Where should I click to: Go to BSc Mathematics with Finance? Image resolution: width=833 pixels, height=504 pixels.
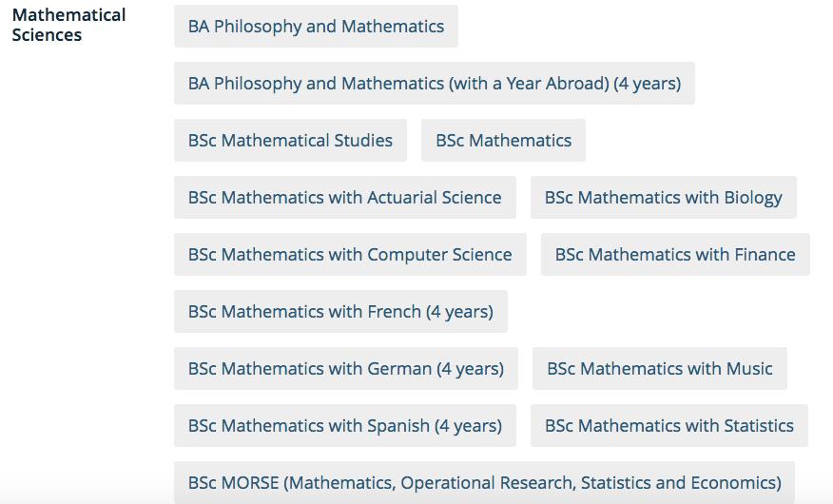click(675, 255)
